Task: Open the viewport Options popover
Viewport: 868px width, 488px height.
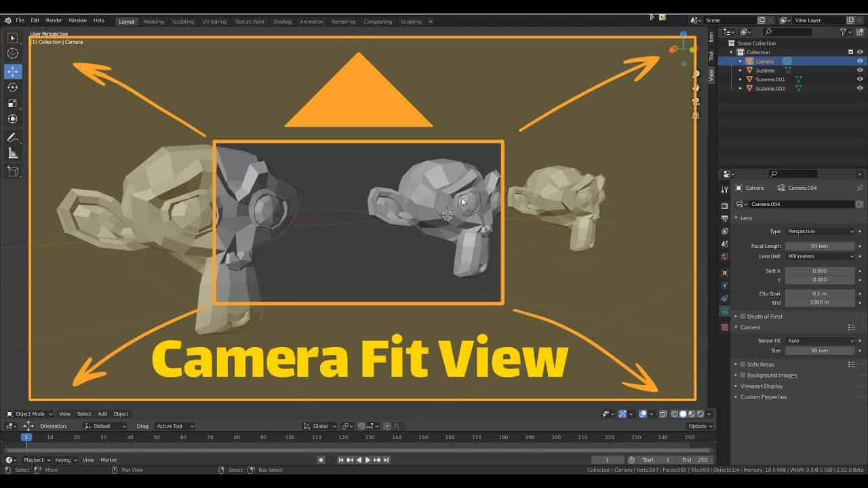Action: [x=700, y=426]
